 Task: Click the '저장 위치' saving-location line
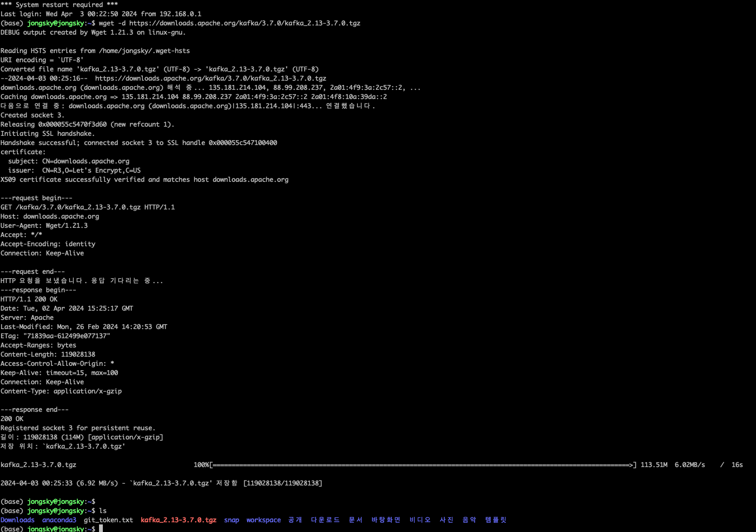point(63,446)
